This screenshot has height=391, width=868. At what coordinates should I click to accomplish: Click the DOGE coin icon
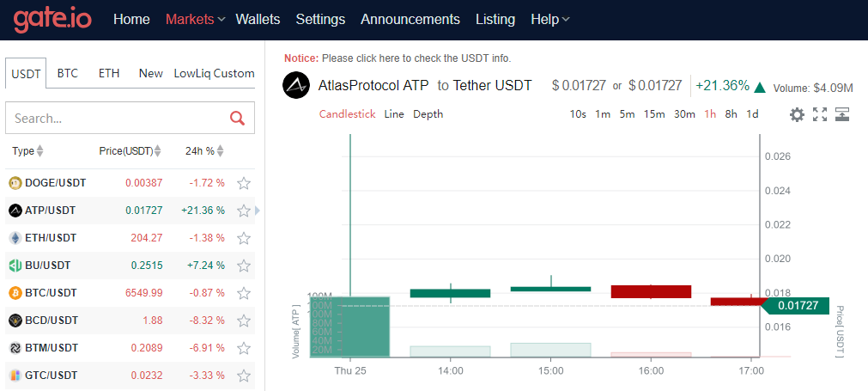point(15,183)
